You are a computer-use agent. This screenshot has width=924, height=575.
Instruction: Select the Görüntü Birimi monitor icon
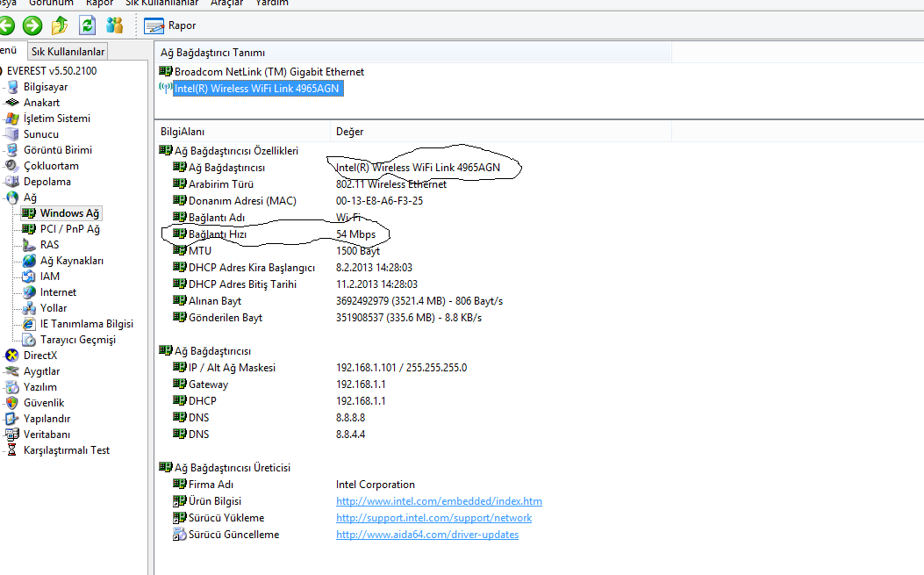click(12, 150)
